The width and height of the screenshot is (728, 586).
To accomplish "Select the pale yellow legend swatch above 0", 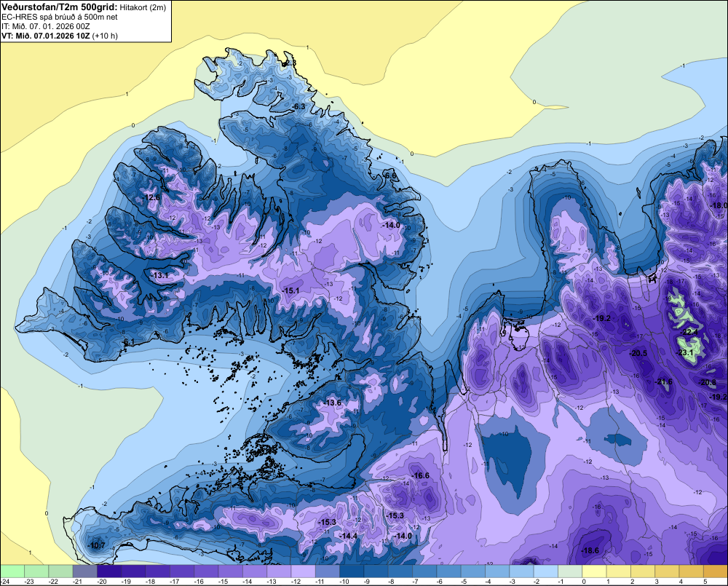I will (x=594, y=571).
